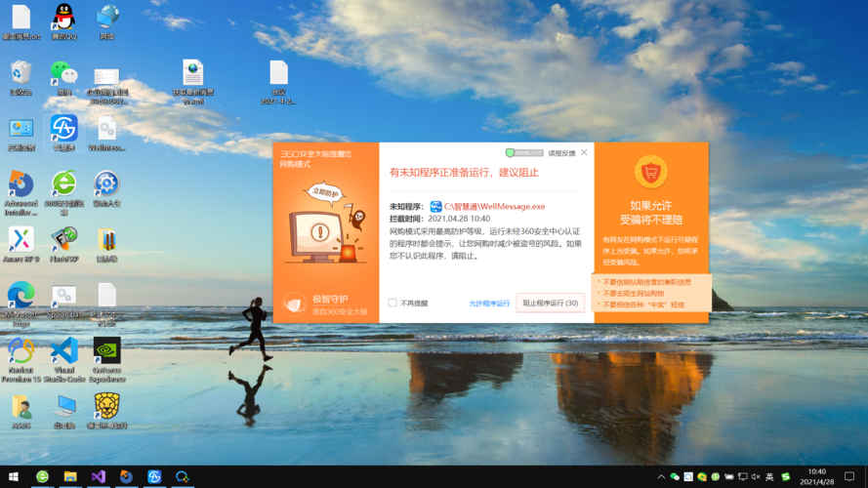The width and height of the screenshot is (868, 488).
Task: Open the WeChat desktop icon
Action: [64, 73]
